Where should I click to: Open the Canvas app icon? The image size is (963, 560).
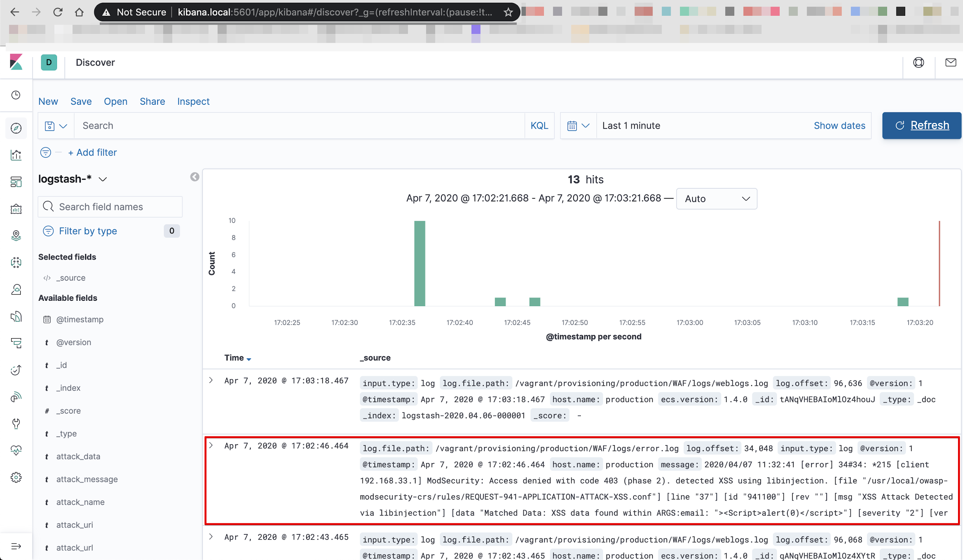pyautogui.click(x=16, y=209)
